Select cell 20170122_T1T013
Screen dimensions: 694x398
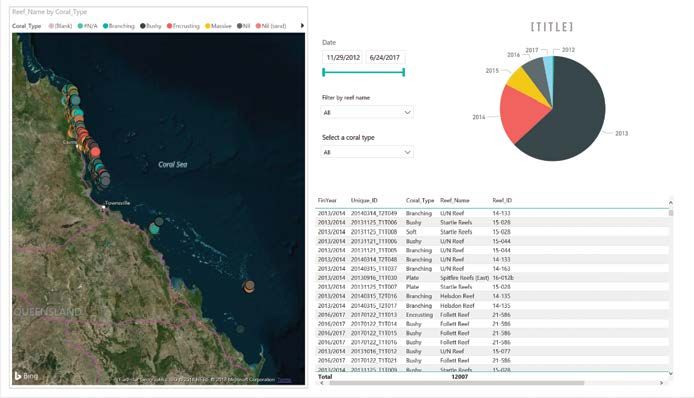click(x=374, y=315)
